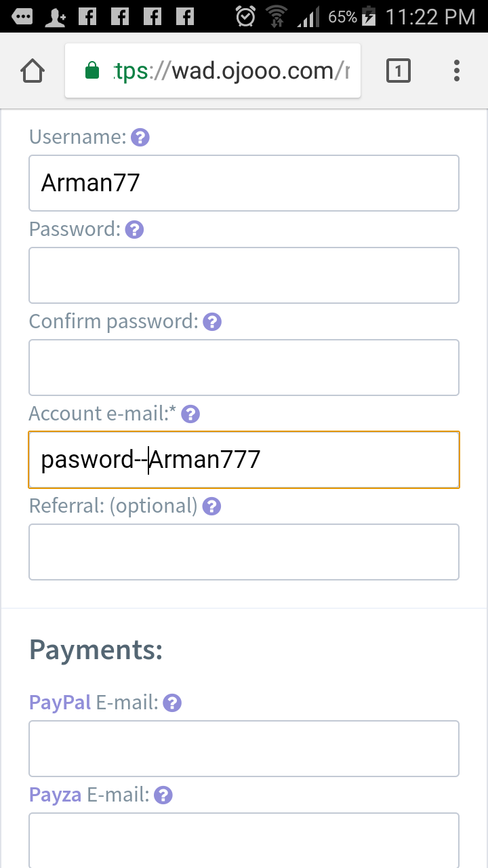Open the browser tab switcher
This screenshot has height=868, width=488.
(399, 71)
